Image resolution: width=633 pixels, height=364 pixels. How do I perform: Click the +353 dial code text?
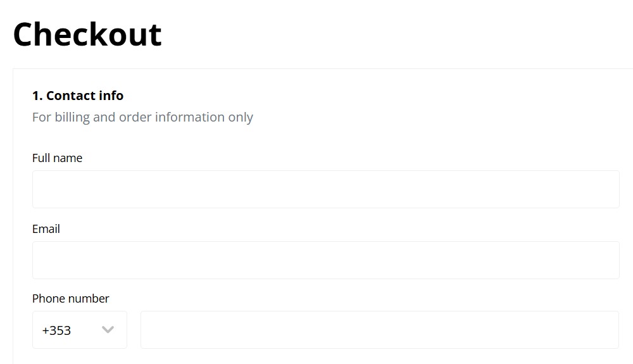(56, 330)
